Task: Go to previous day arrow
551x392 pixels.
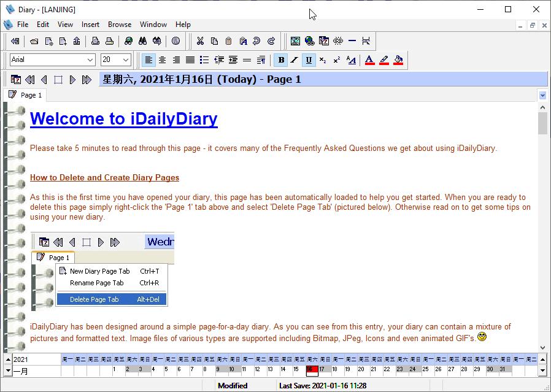Action: [x=44, y=79]
